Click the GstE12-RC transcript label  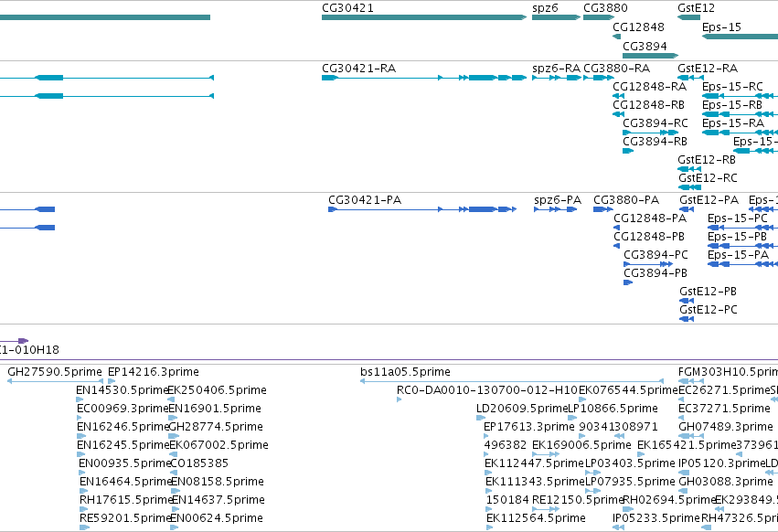[x=708, y=178]
